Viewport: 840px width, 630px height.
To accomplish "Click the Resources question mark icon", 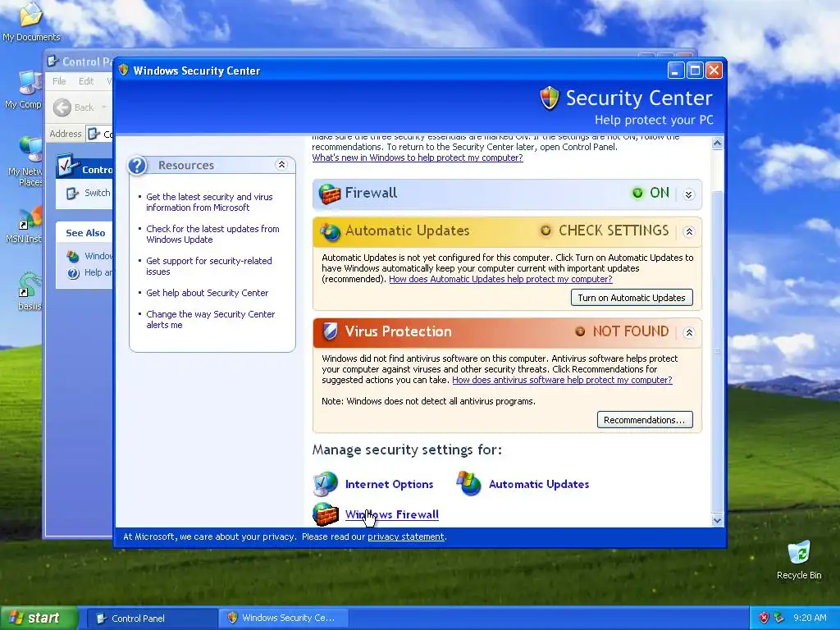I will [x=138, y=166].
